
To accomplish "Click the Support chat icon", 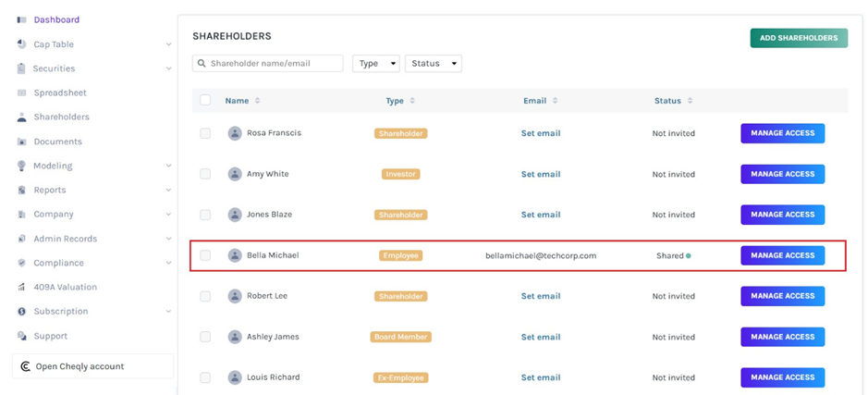I will pyautogui.click(x=21, y=336).
